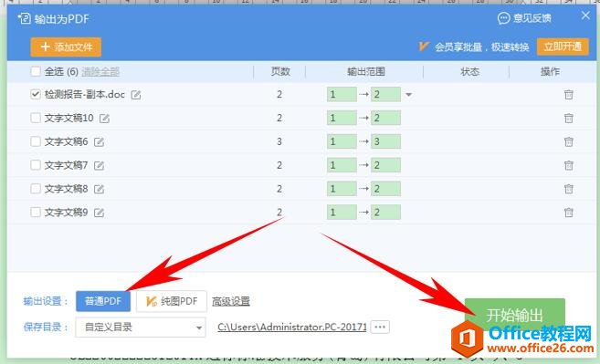Image resolution: width=600 pixels, height=364 pixels.
Task: Delete 文字文稿10 with trash icon
Action: (x=569, y=119)
